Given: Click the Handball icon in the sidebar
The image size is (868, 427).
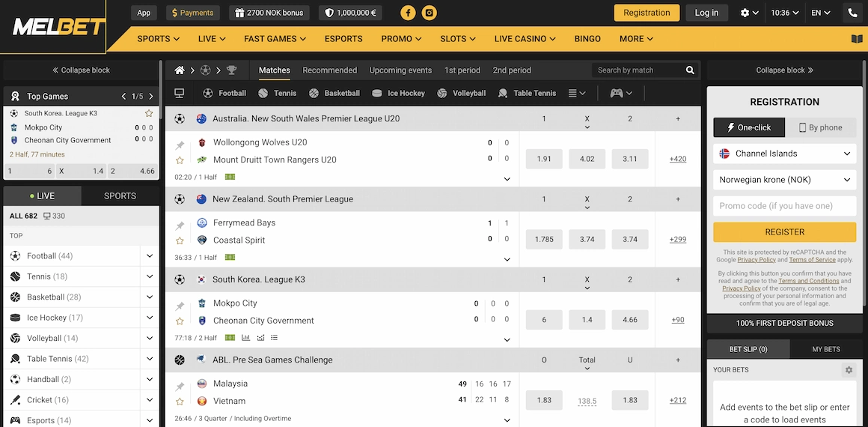Looking at the screenshot, I should tap(16, 379).
